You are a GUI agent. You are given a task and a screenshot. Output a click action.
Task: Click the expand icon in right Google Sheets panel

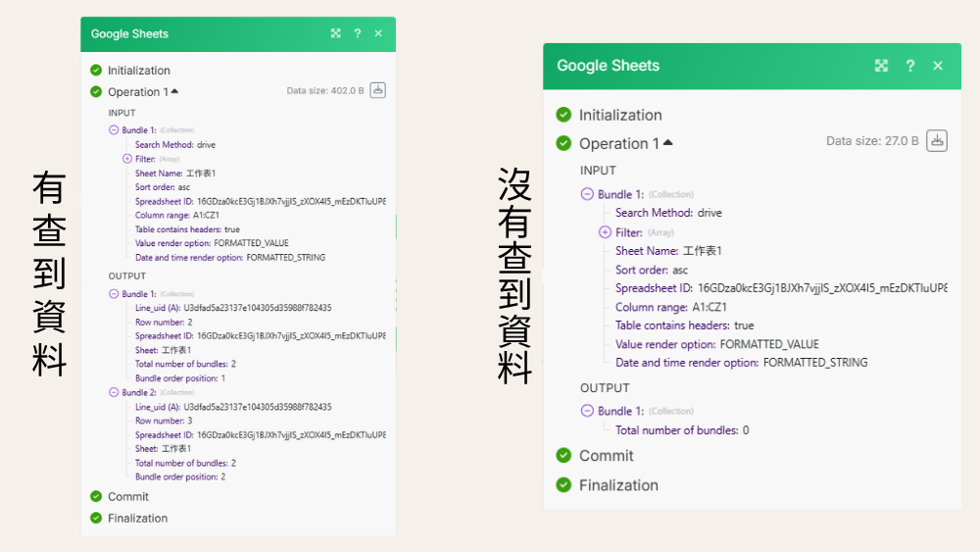881,66
